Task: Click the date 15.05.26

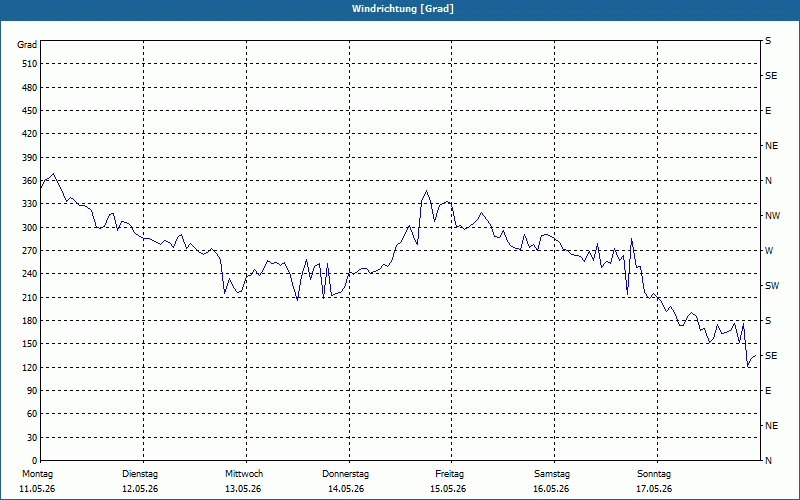Action: pyautogui.click(x=448, y=489)
